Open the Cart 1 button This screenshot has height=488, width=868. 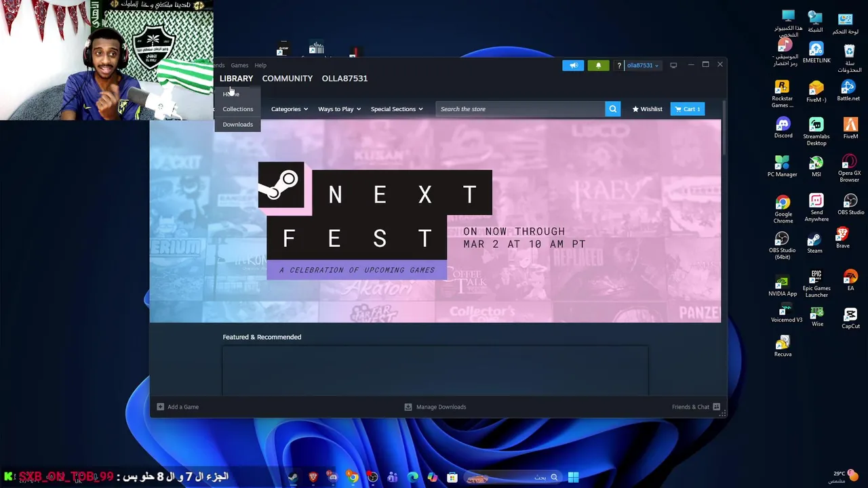(688, 109)
